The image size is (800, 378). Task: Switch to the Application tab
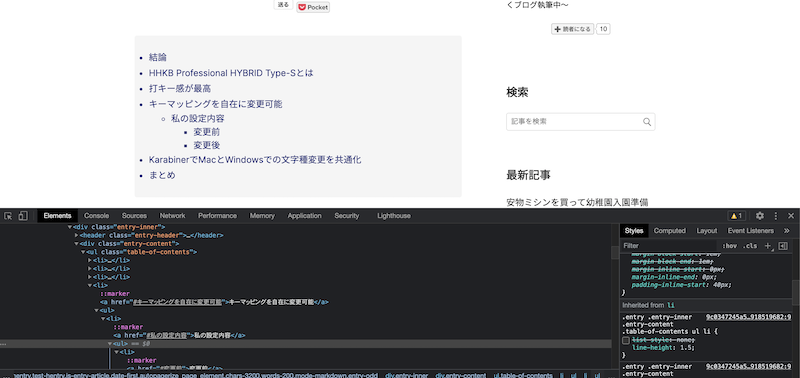pos(305,216)
